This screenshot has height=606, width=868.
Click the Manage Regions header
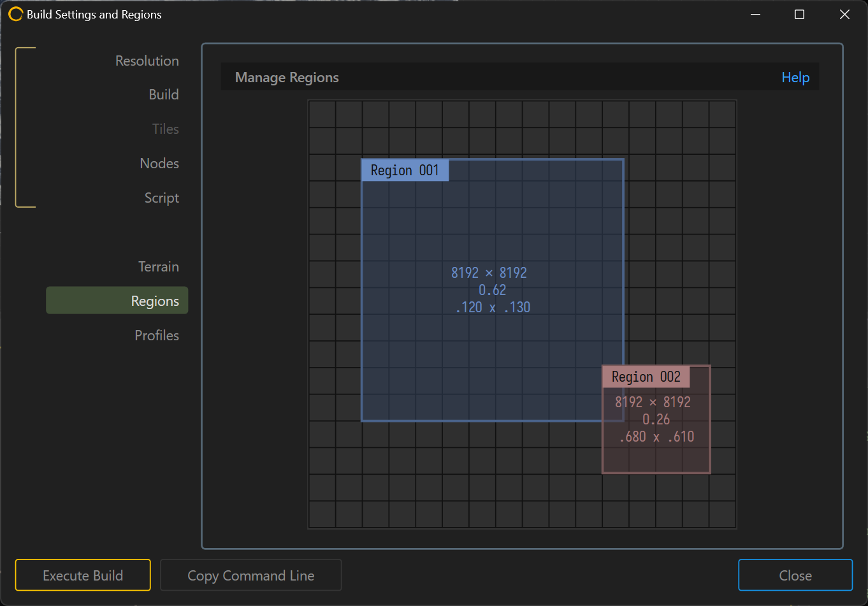[287, 77]
